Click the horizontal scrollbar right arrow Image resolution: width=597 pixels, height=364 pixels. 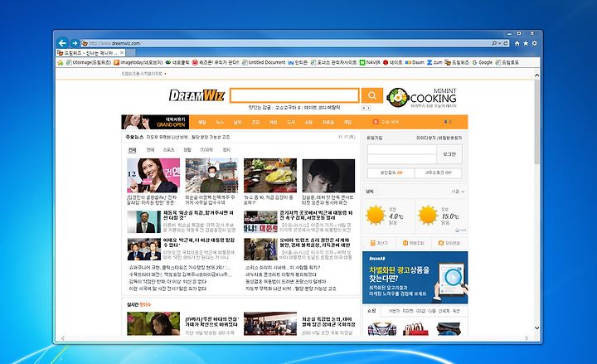coord(527,338)
